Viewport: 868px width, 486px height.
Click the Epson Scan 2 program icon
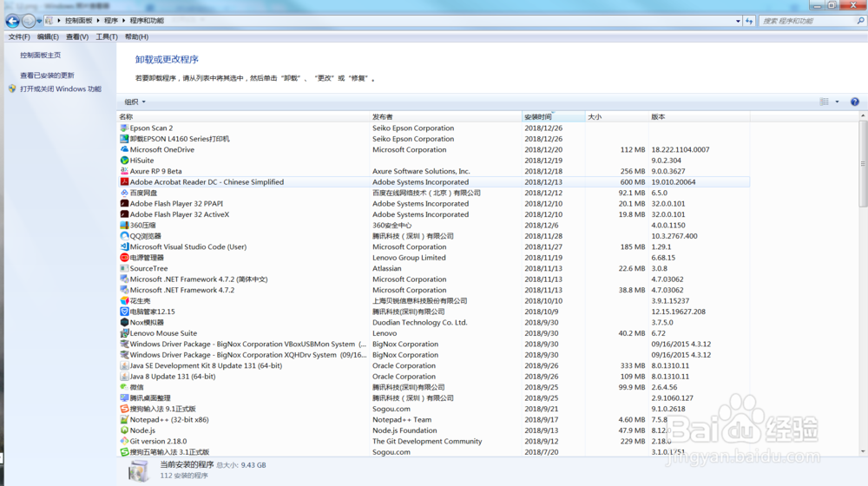coord(124,128)
